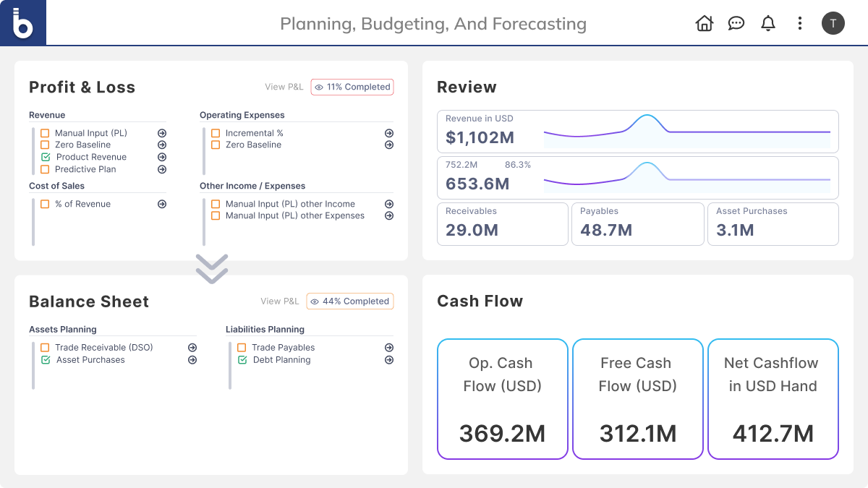Click the 11% Completed status badge

352,87
